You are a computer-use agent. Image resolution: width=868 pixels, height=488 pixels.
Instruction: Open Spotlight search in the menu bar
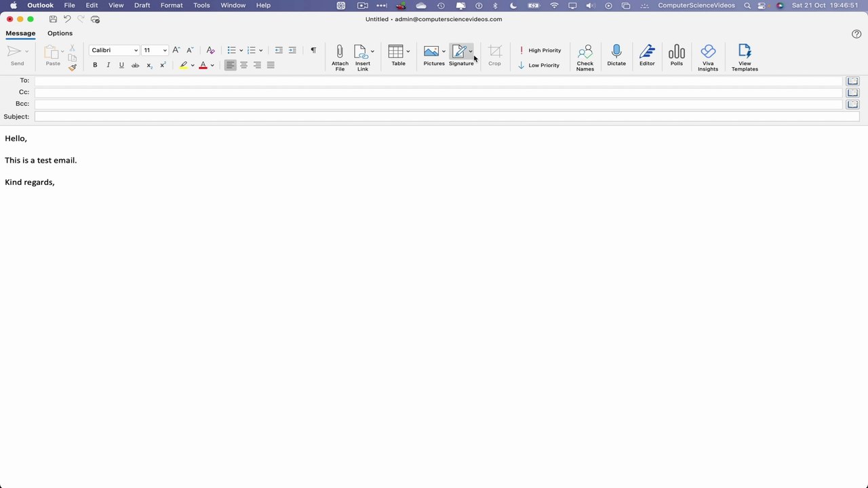pos(747,5)
